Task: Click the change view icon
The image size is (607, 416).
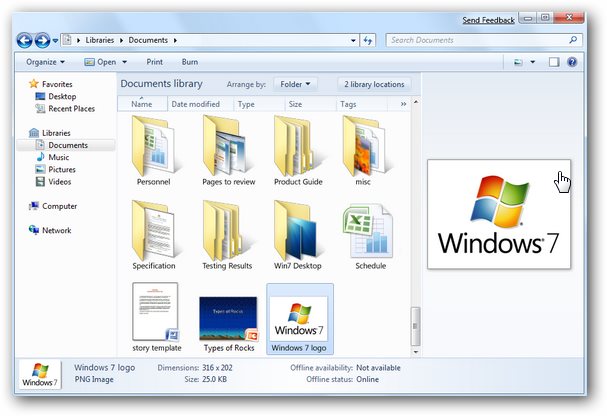Action: 518,62
